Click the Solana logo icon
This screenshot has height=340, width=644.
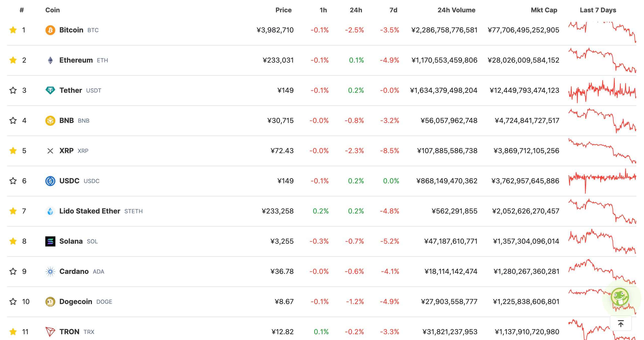click(50, 241)
